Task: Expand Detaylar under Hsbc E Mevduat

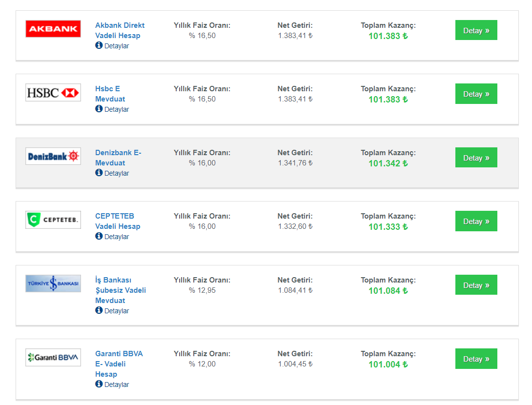Action: (x=112, y=109)
